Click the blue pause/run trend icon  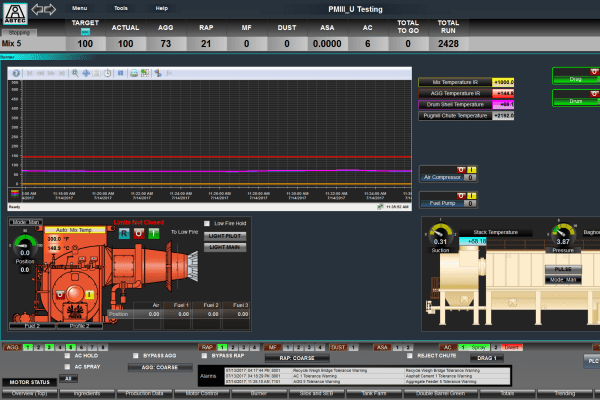121,73
